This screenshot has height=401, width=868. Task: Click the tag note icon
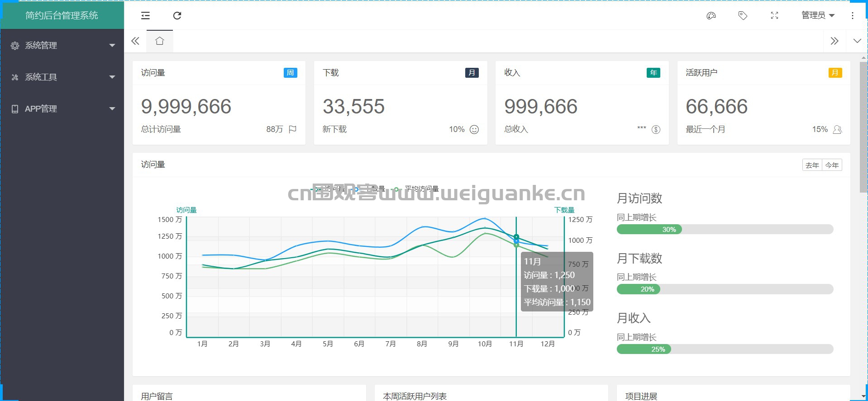[x=743, y=16]
